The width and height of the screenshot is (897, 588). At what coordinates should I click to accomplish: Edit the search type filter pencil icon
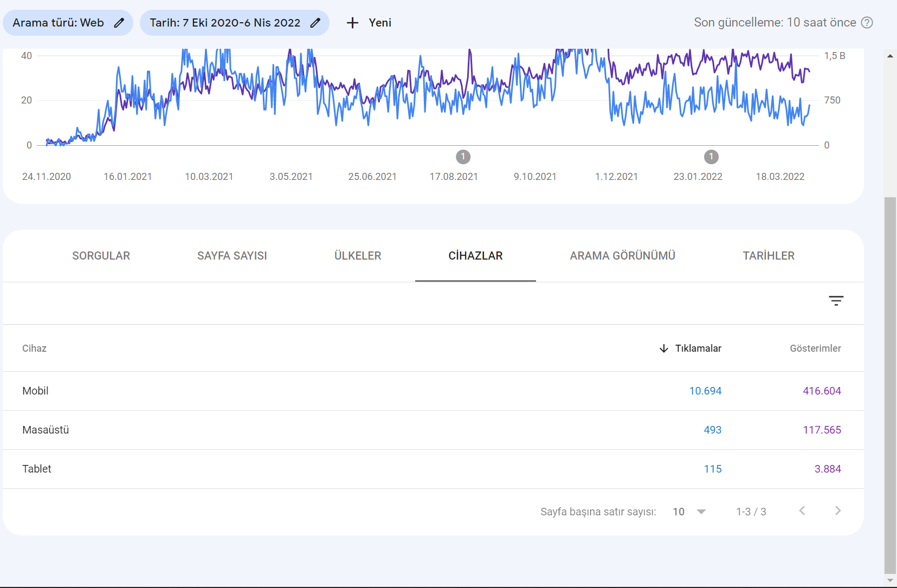tap(119, 23)
